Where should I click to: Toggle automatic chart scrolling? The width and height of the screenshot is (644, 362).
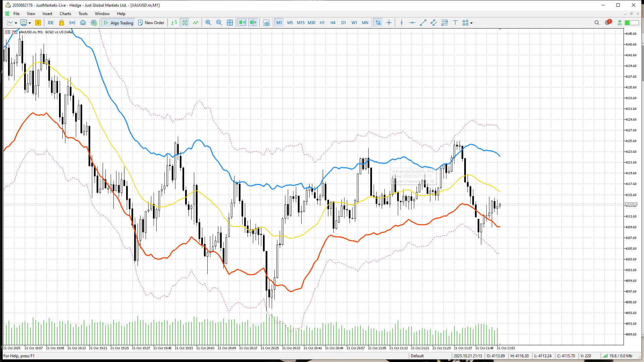pos(243,22)
